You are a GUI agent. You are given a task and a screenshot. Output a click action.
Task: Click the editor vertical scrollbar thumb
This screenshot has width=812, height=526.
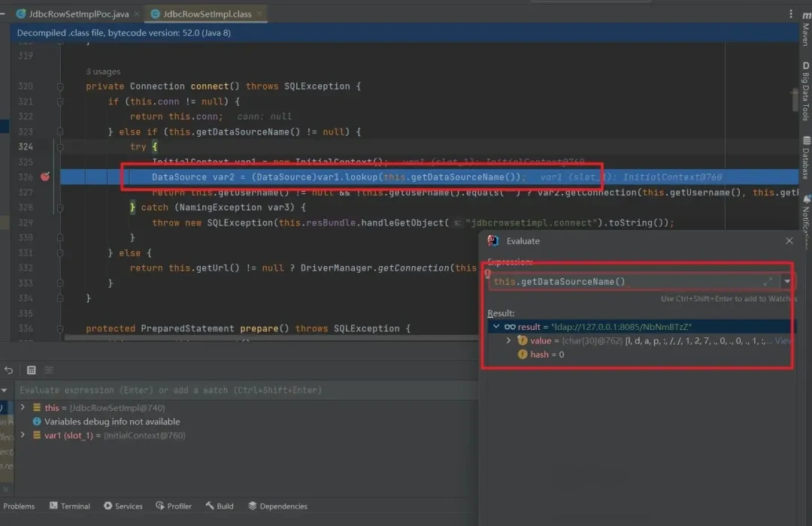pos(795,99)
